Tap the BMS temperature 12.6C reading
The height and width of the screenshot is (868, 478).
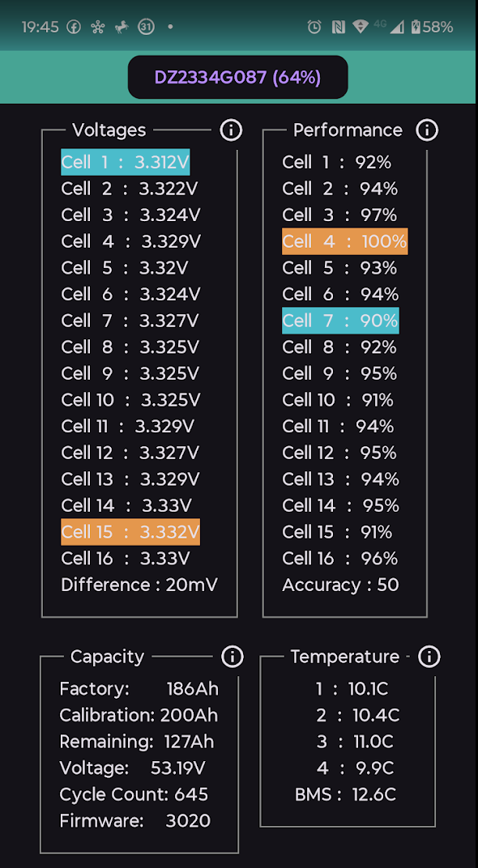click(x=346, y=794)
